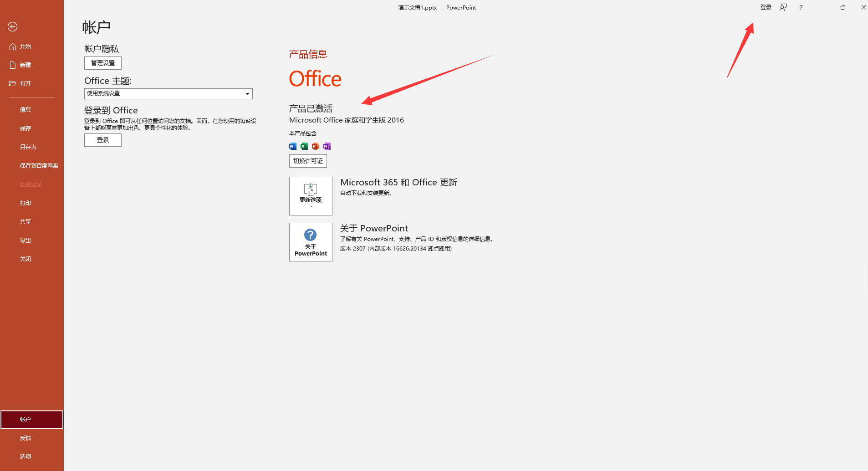The width and height of the screenshot is (868, 471).
Task: Click the 产品信息 heading
Action: (308, 54)
